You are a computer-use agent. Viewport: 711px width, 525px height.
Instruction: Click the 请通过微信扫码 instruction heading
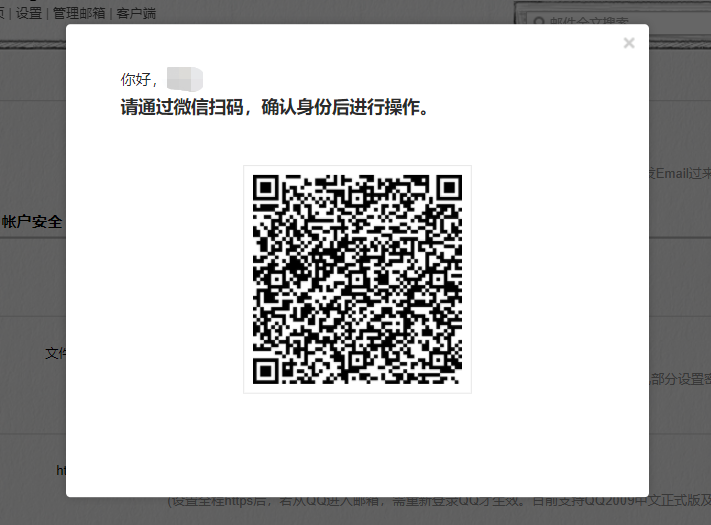[x=275, y=107]
